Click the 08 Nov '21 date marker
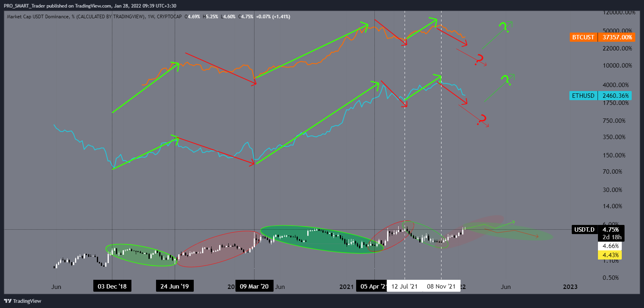The image size is (644, 308). pyautogui.click(x=441, y=286)
